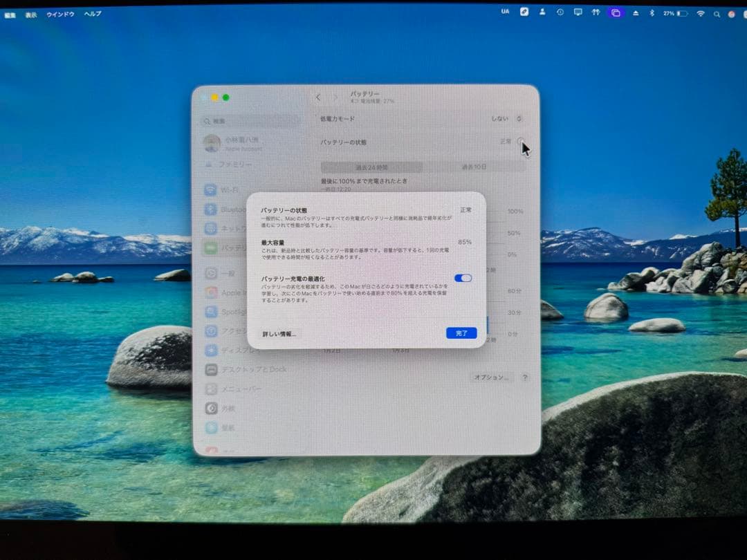
Task: Toggle バッテリー充電の最適化 off
Action: 462,277
